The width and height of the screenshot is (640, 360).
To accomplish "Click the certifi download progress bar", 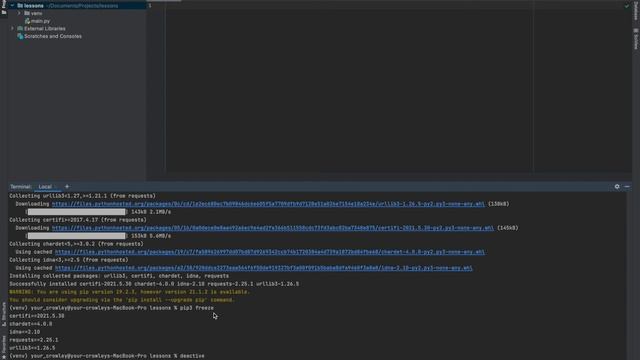I will (76, 236).
